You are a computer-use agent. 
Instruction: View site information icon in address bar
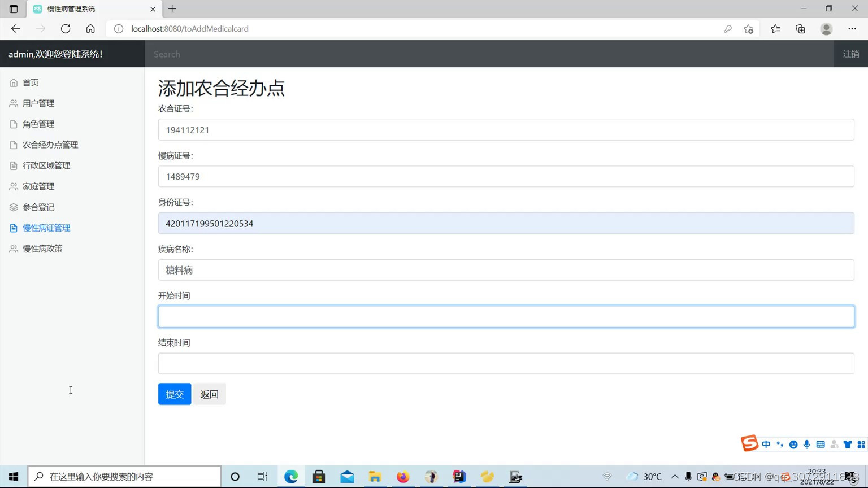coord(119,29)
